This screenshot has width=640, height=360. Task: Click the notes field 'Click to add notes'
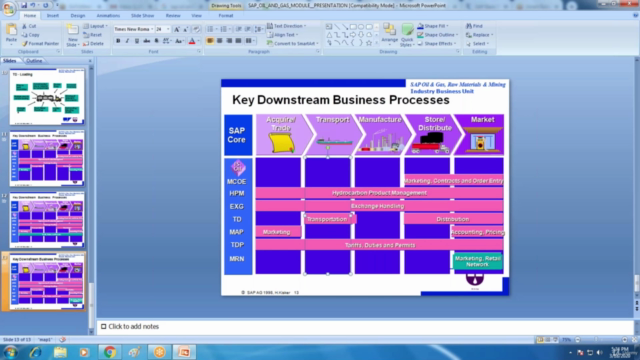[133, 327]
